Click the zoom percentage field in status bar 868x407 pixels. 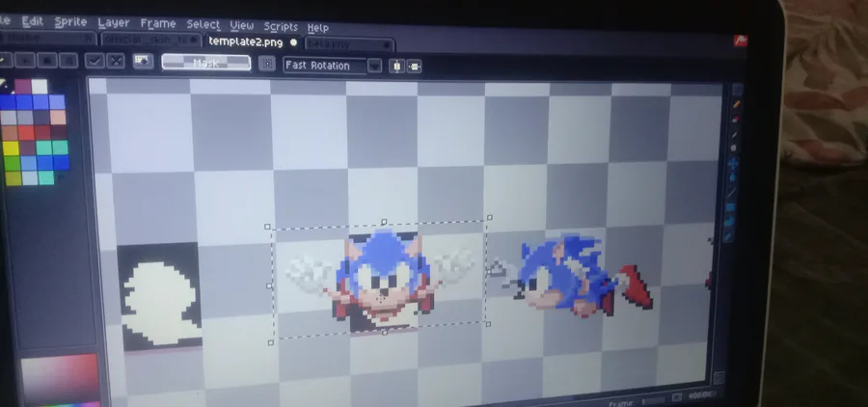coord(701,395)
